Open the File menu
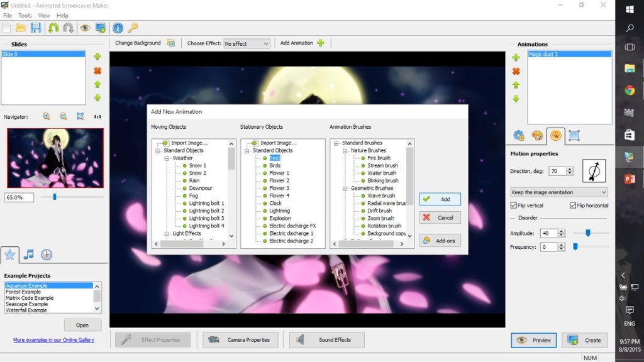This screenshot has width=644, height=362. tap(8, 16)
